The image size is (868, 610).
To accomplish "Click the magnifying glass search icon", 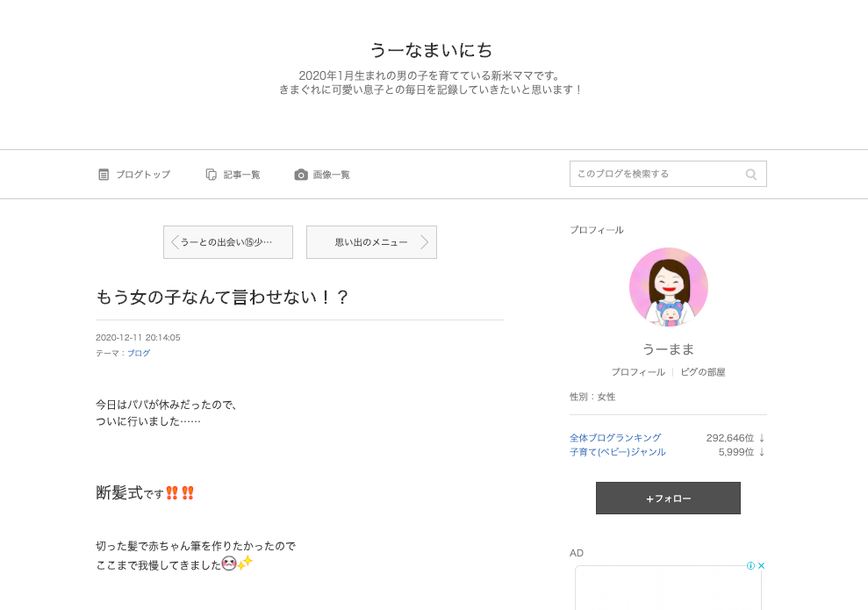I will click(750, 175).
